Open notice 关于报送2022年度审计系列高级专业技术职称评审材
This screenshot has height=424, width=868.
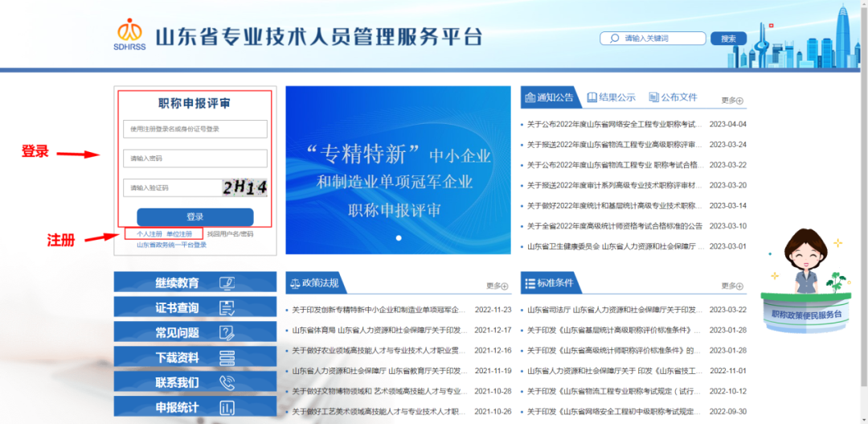[615, 185]
